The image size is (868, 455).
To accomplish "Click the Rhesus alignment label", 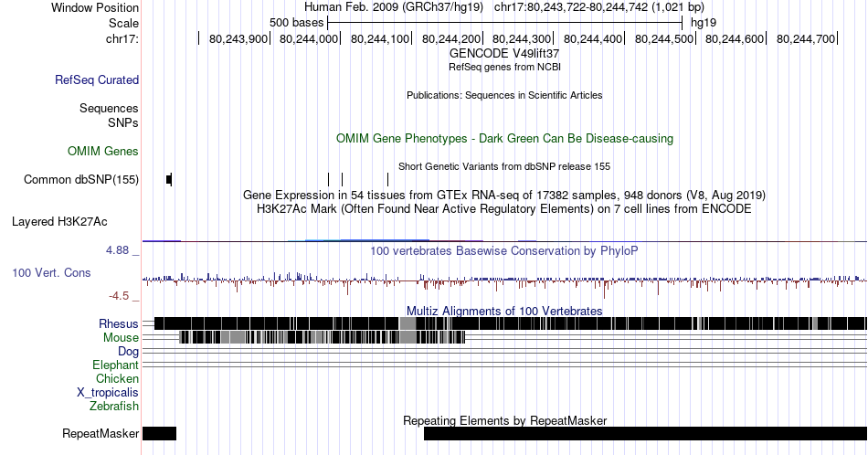I will pos(119,323).
